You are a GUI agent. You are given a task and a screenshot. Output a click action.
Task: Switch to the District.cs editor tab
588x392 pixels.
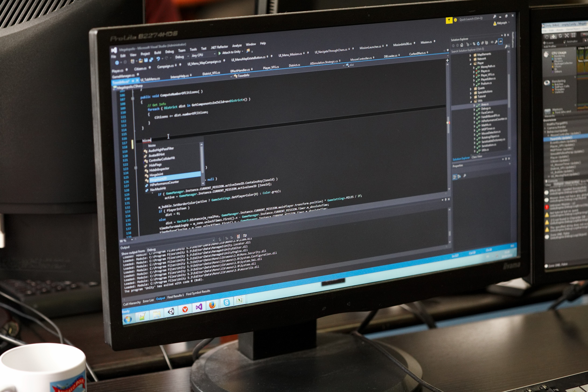click(294, 65)
